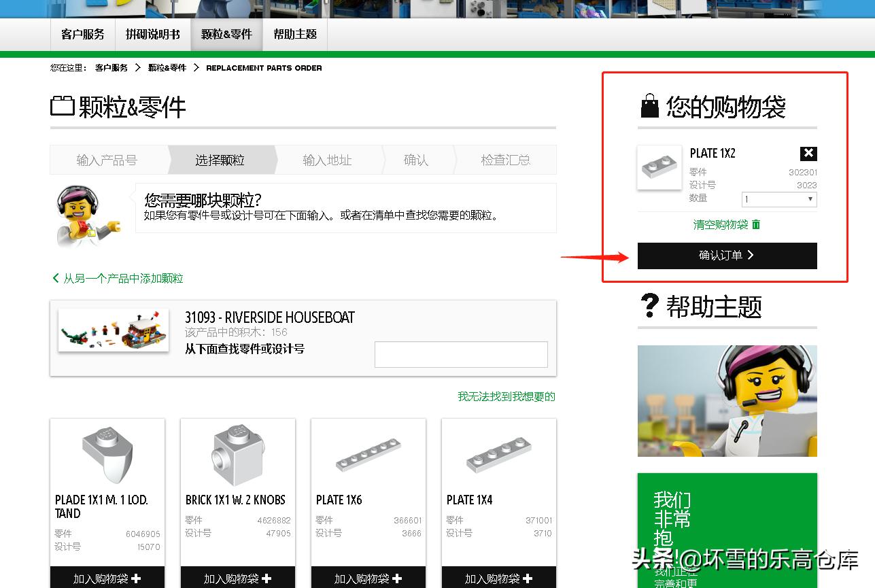Remove PLATE 1X2 with the X icon

808,154
